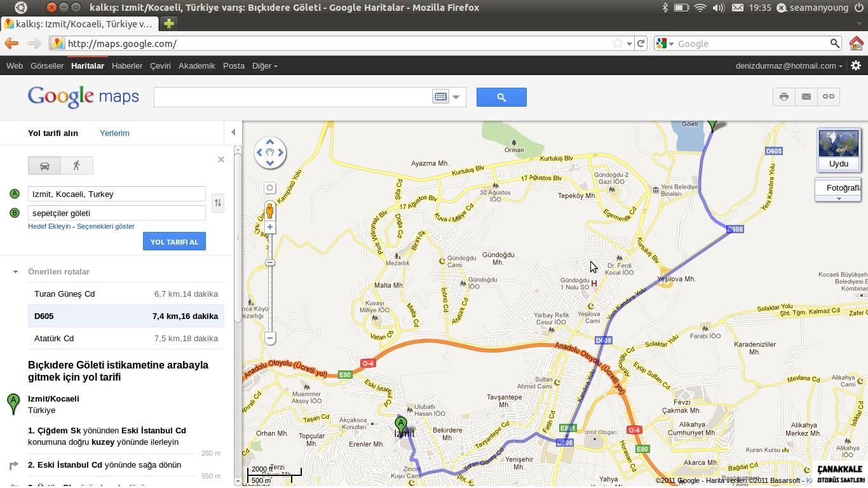Zoom in with the plus button

pos(270,227)
